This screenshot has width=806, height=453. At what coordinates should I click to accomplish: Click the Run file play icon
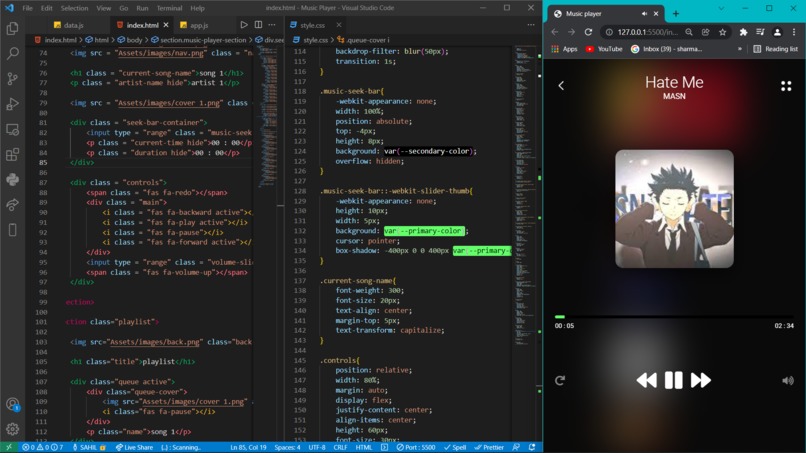(244, 25)
